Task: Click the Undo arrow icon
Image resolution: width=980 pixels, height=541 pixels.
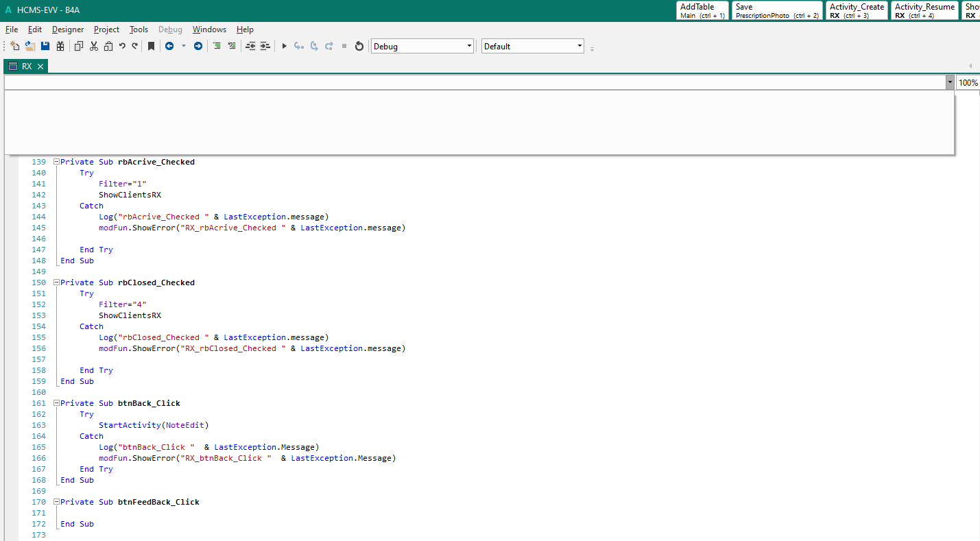Action: click(x=122, y=46)
